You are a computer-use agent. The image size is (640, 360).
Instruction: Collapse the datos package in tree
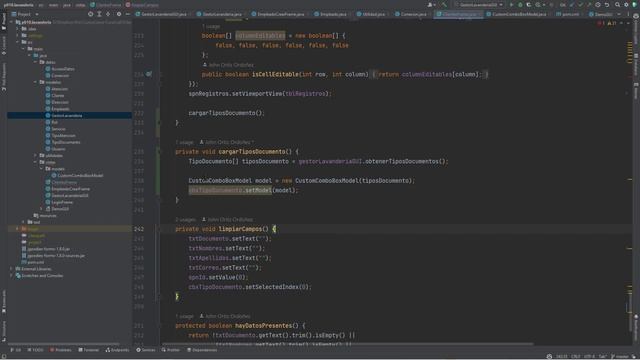pos(36,62)
